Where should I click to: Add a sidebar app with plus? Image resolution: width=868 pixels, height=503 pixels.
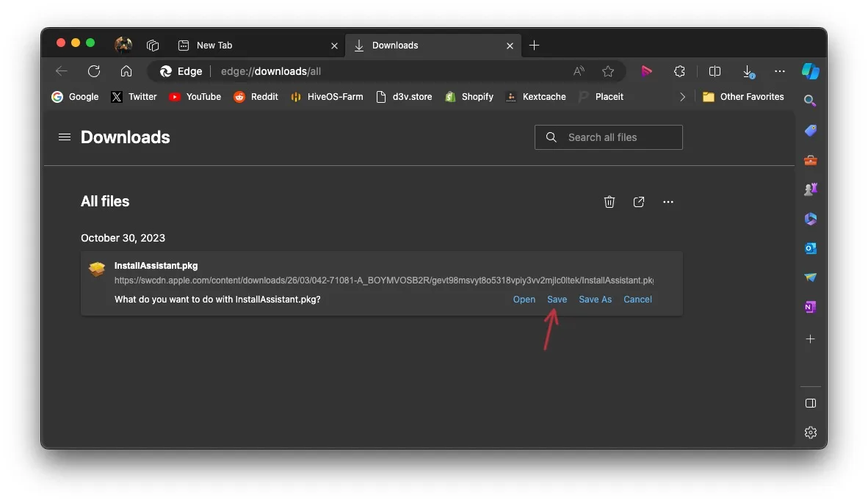811,339
